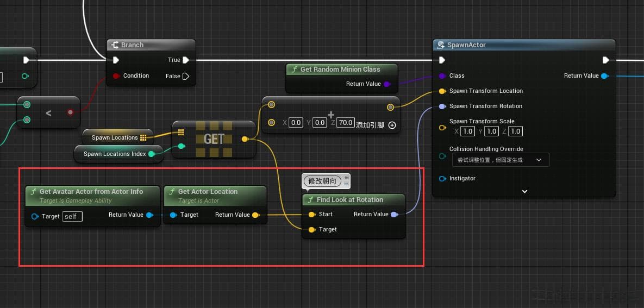
Task: Click the vector add node second input pin
Action: pos(271,122)
